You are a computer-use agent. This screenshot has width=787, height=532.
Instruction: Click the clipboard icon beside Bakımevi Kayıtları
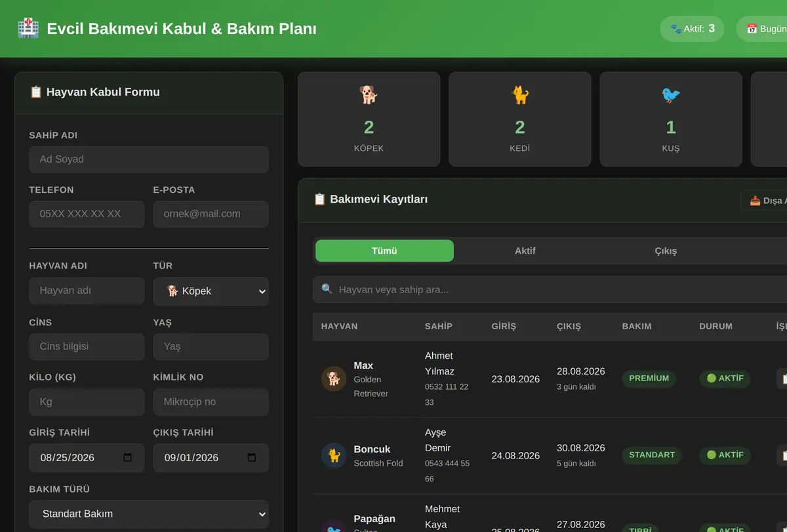319,199
